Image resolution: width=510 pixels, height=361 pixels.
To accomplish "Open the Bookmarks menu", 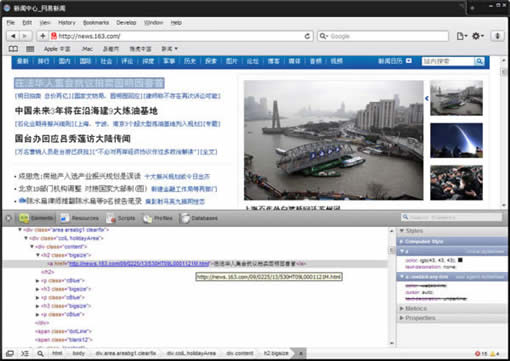I will 96,23.
